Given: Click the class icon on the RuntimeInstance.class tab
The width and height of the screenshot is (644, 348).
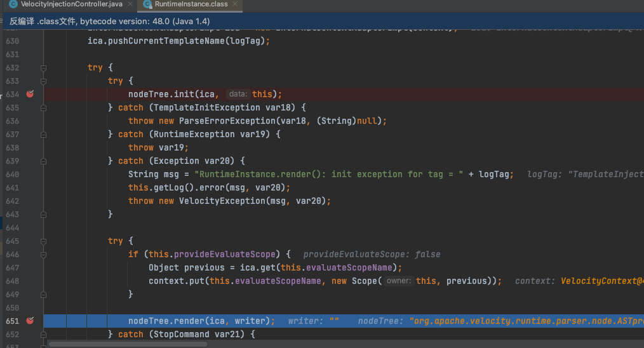Looking at the screenshot, I should pos(147,4).
